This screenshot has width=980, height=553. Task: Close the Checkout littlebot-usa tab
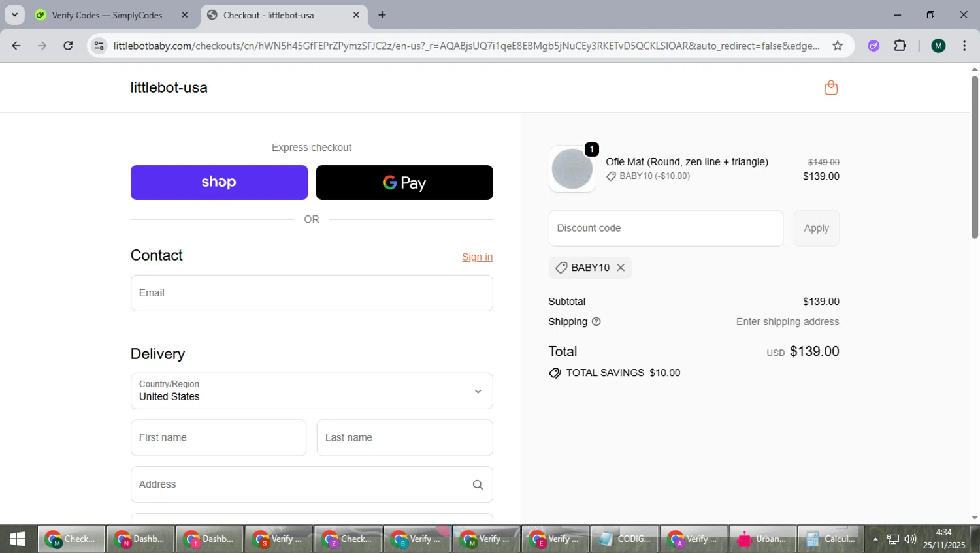click(x=356, y=15)
